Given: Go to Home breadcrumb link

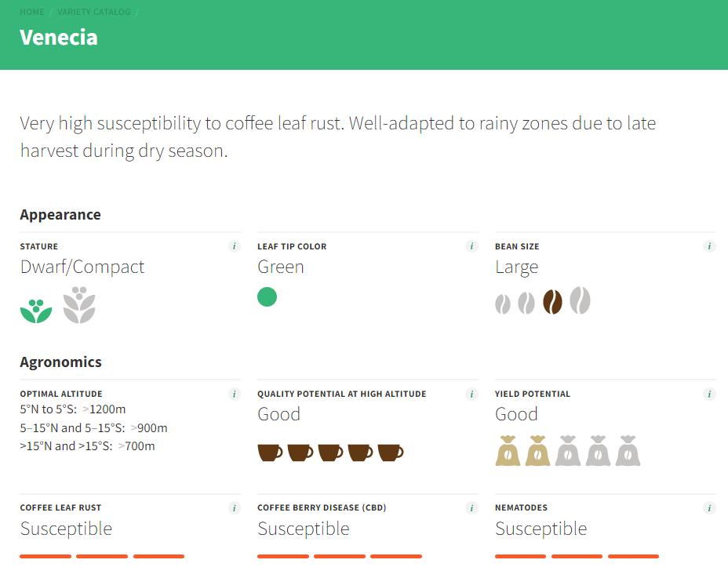Looking at the screenshot, I should tap(32, 12).
